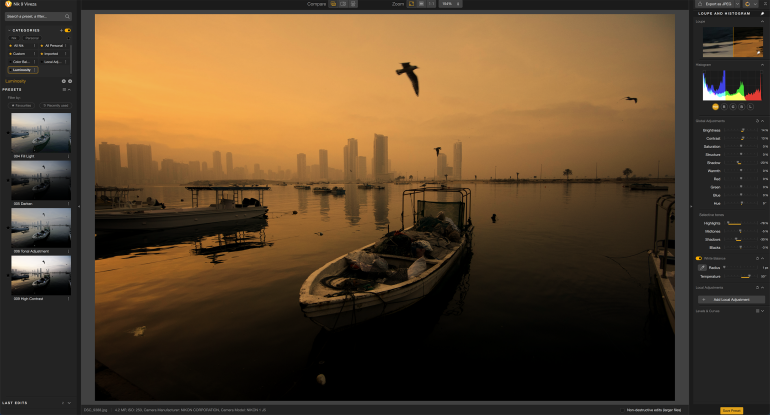Choose zoom fill icon
Screen dimensions: 770x415
421,4
